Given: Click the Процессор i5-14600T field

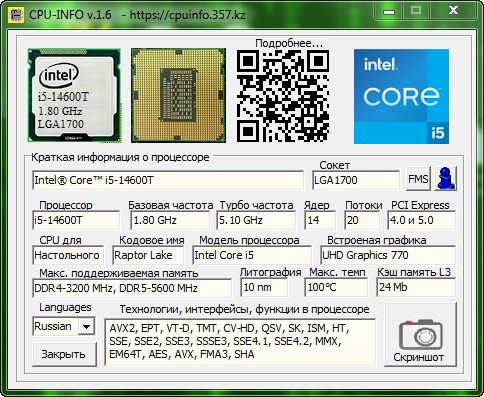Looking at the screenshot, I should point(76,220).
